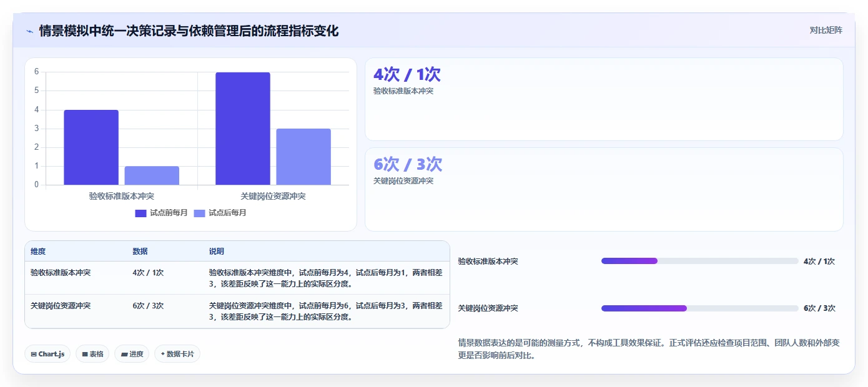Click 试点后 bar for 关键岗位资源冲突

point(303,157)
